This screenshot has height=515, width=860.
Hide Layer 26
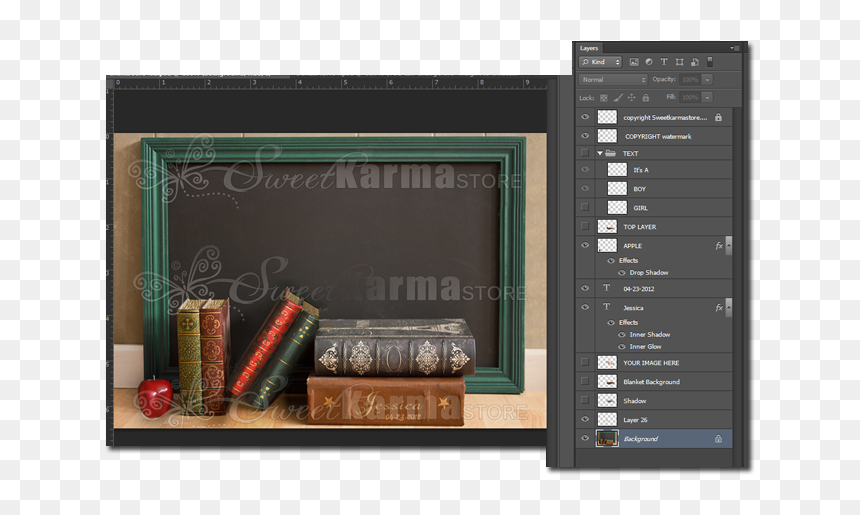coord(585,420)
